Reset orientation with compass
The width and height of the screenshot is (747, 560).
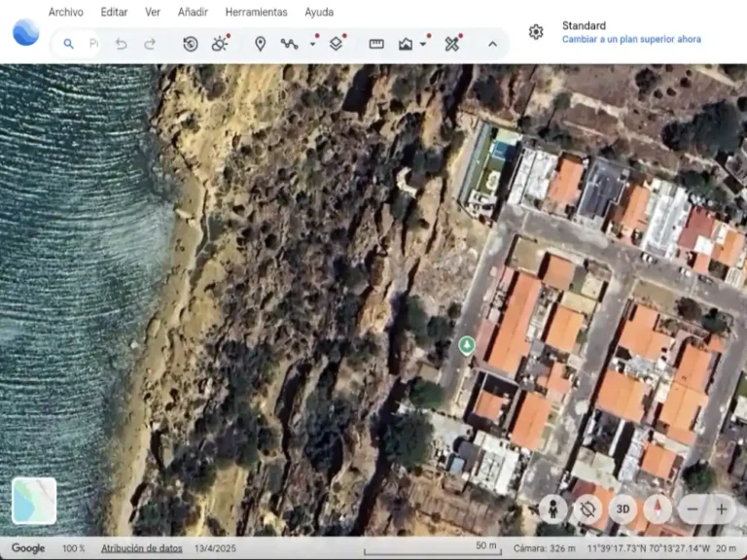(658, 509)
